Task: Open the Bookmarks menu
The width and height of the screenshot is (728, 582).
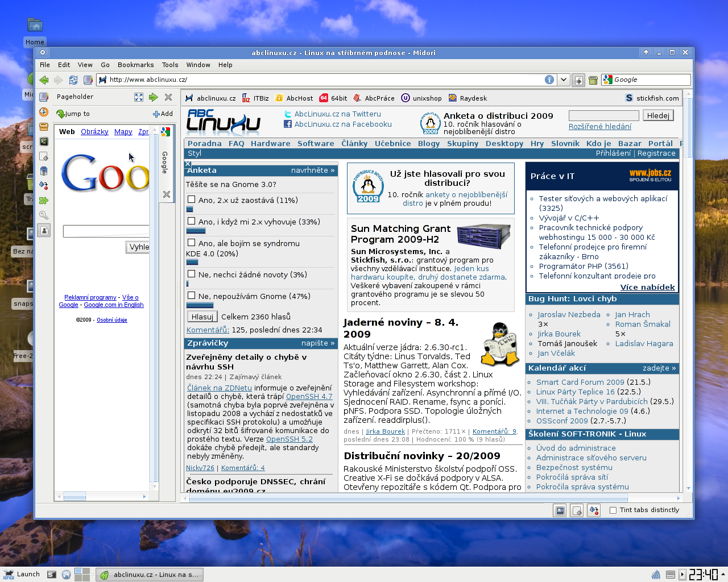Action: [x=135, y=65]
